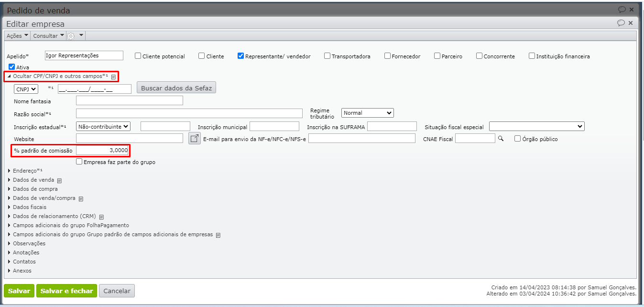
Task: Open website link icon beside Website field
Action: tap(195, 139)
